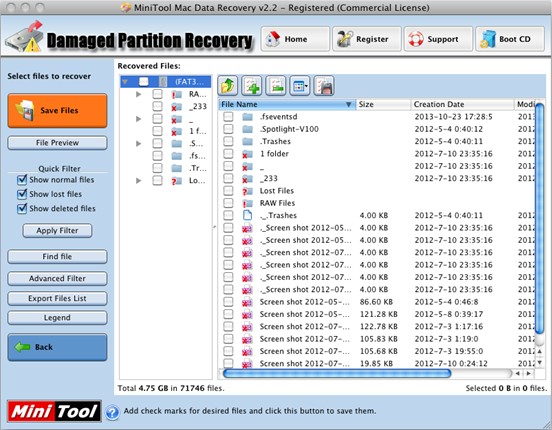Click the vertical scrollbar of file list

539,218
